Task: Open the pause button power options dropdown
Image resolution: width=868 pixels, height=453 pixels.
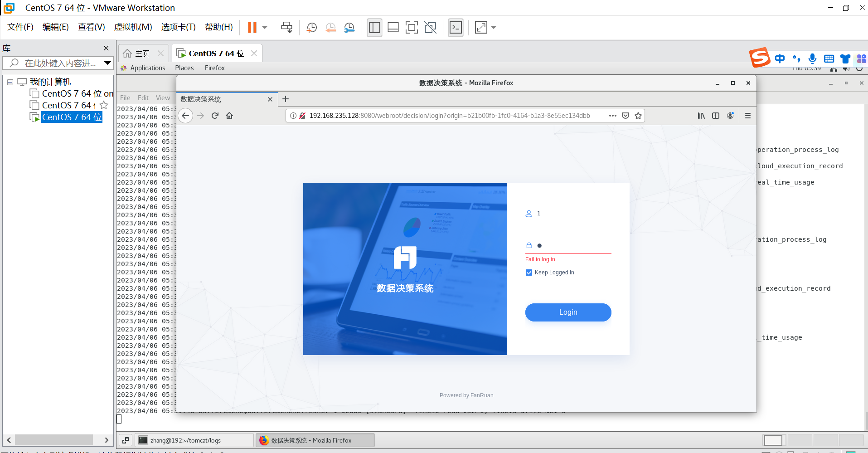Action: pyautogui.click(x=265, y=28)
